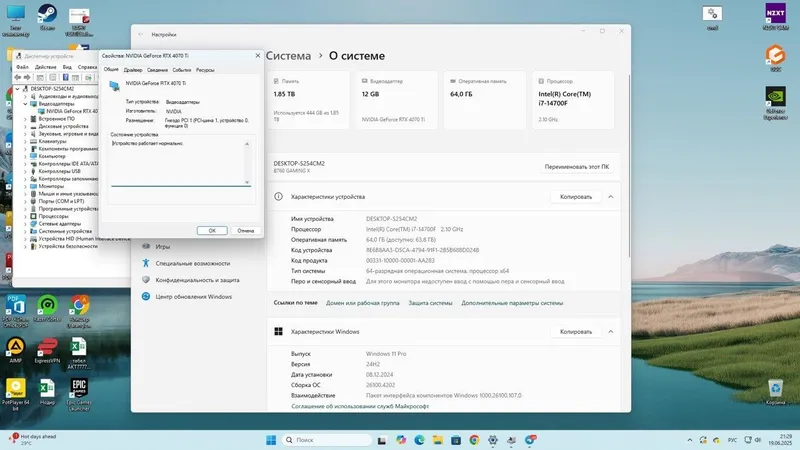The height and width of the screenshot is (450, 800).
Task: Open the File Explorer taskbar icon
Action: point(437,440)
